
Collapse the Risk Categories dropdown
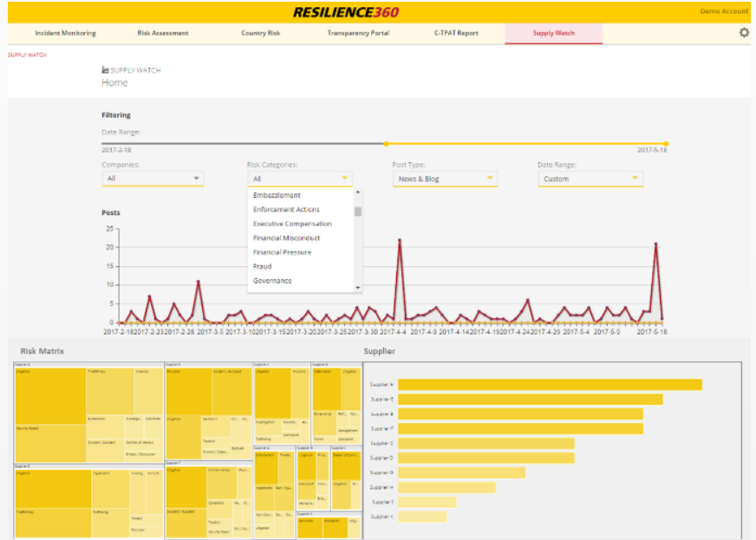[299, 179]
